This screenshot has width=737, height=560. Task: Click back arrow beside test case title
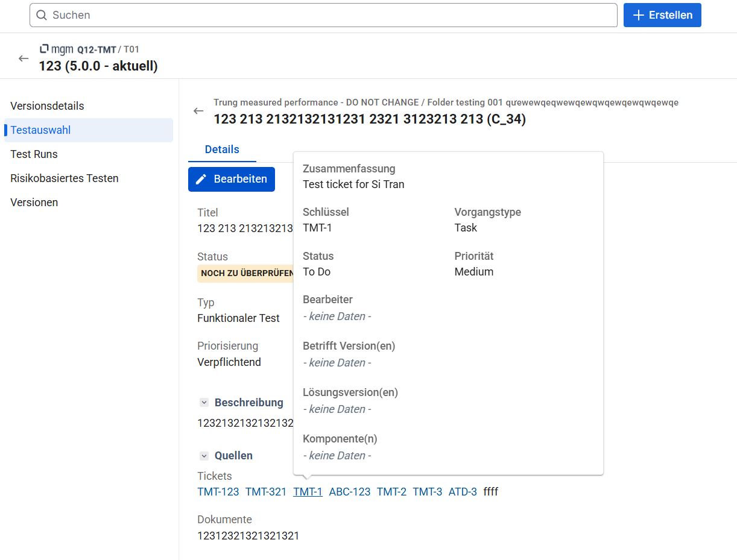pyautogui.click(x=198, y=111)
